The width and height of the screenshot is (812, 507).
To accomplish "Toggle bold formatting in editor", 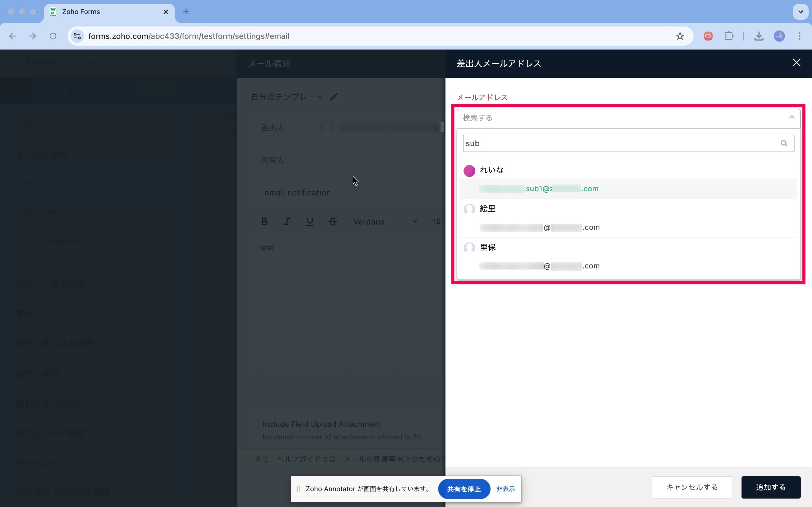I will tap(264, 221).
